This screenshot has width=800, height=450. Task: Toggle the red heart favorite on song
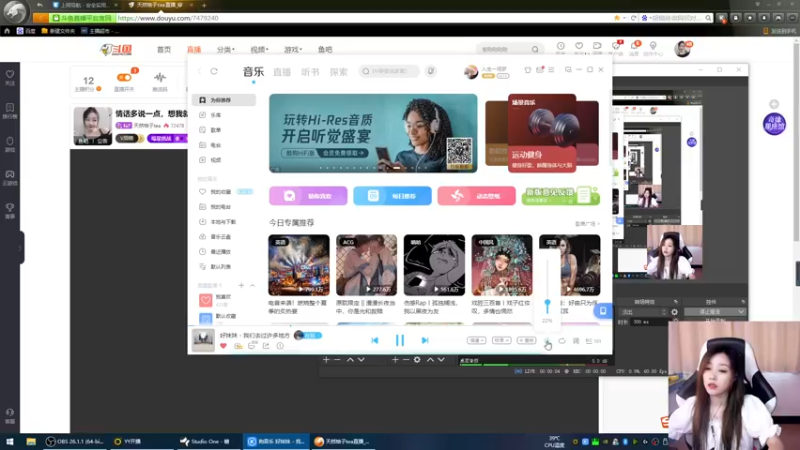click(223, 346)
